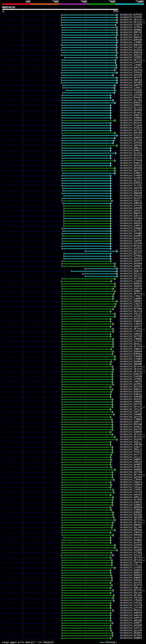The height and width of the screenshot is (644, 146).
Task: Open hit UniRef100_B9H1A7
Action: click(131, 37)
